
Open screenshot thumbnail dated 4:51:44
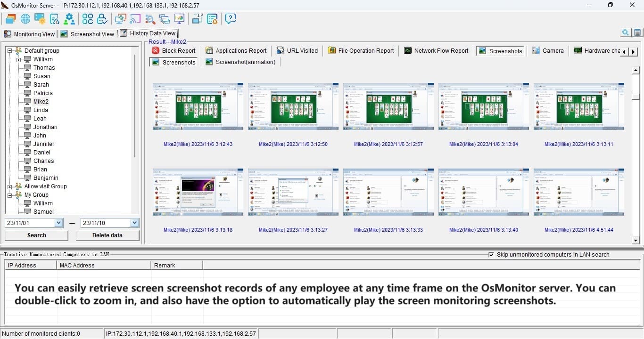579,193
